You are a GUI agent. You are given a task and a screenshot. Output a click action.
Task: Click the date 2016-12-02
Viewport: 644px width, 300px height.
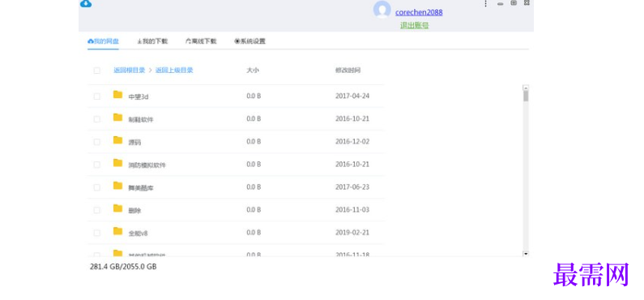click(352, 141)
